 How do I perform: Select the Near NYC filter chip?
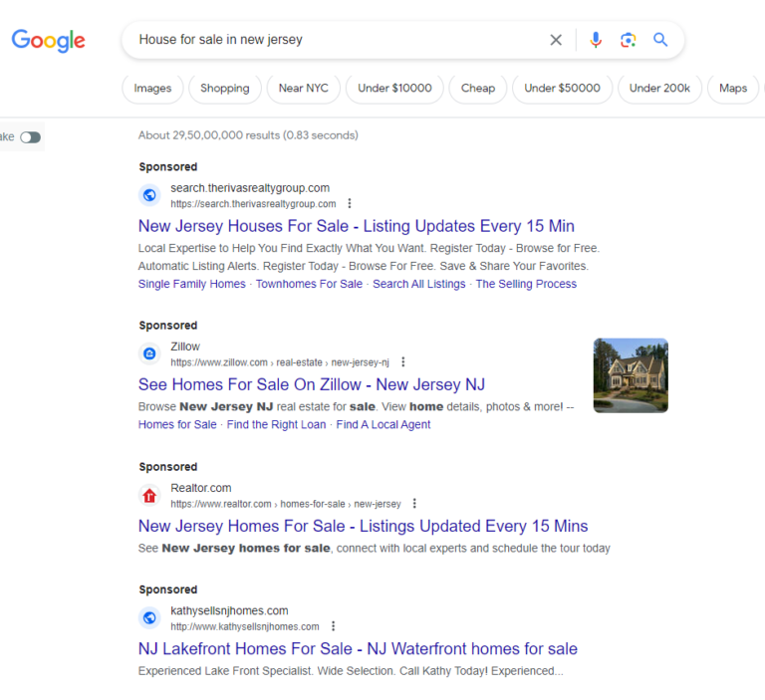tap(304, 89)
